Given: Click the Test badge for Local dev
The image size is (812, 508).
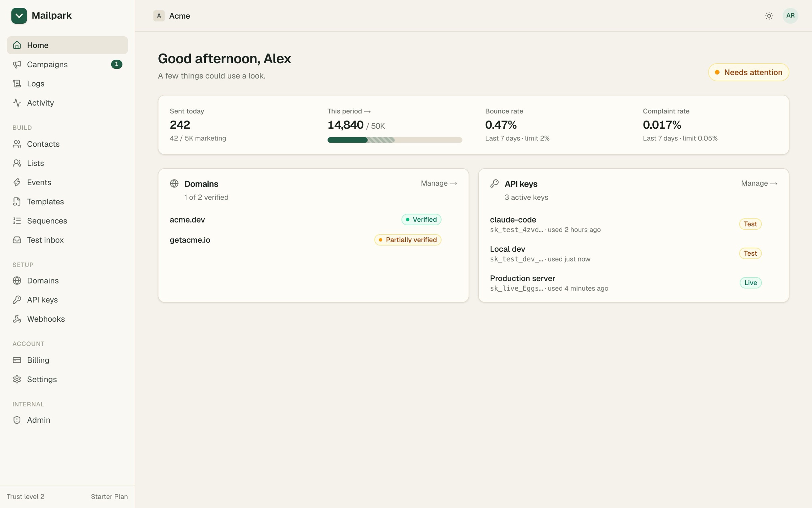Looking at the screenshot, I should pyautogui.click(x=750, y=253).
